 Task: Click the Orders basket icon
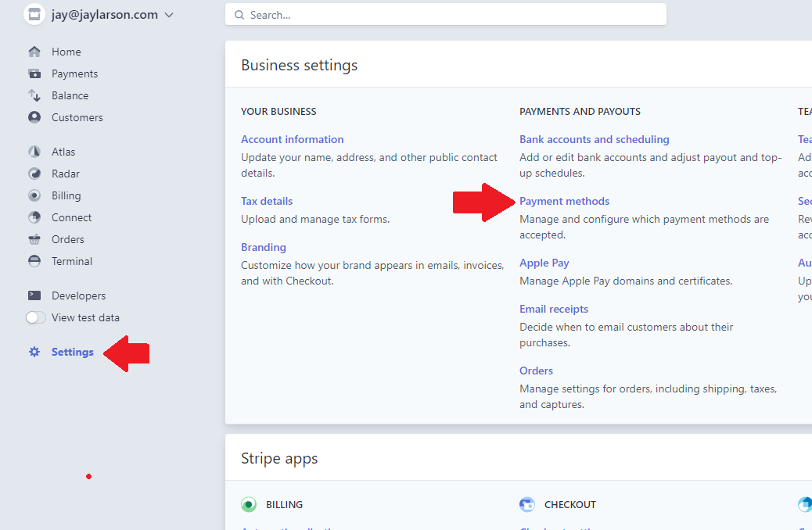coord(34,239)
